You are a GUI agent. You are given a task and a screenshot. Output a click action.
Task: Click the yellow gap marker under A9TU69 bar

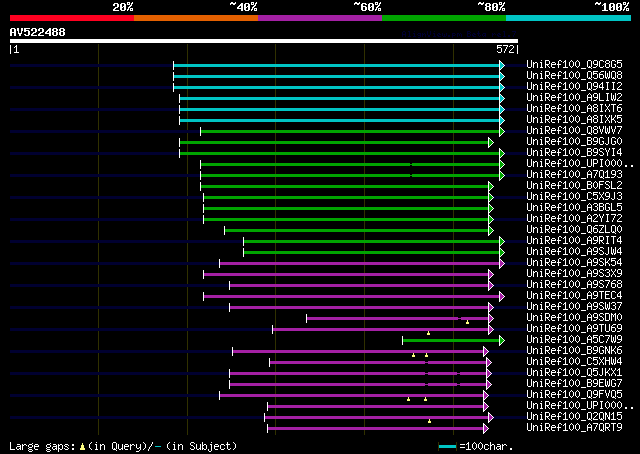pyautogui.click(x=428, y=333)
